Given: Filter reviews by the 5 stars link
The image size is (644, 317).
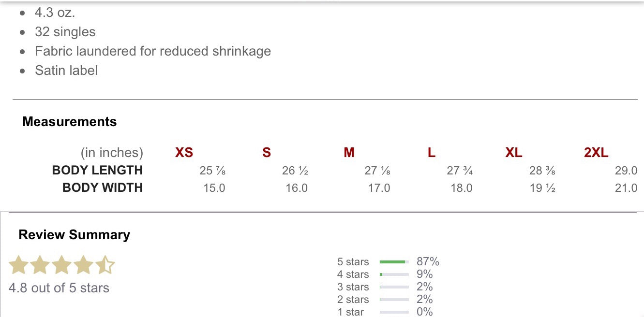Looking at the screenshot, I should [353, 262].
